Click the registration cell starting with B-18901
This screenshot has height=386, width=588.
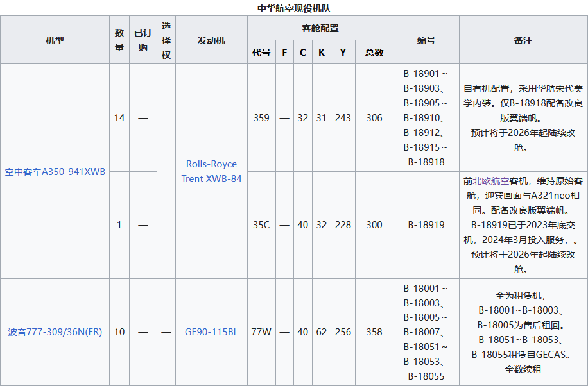[426, 118]
